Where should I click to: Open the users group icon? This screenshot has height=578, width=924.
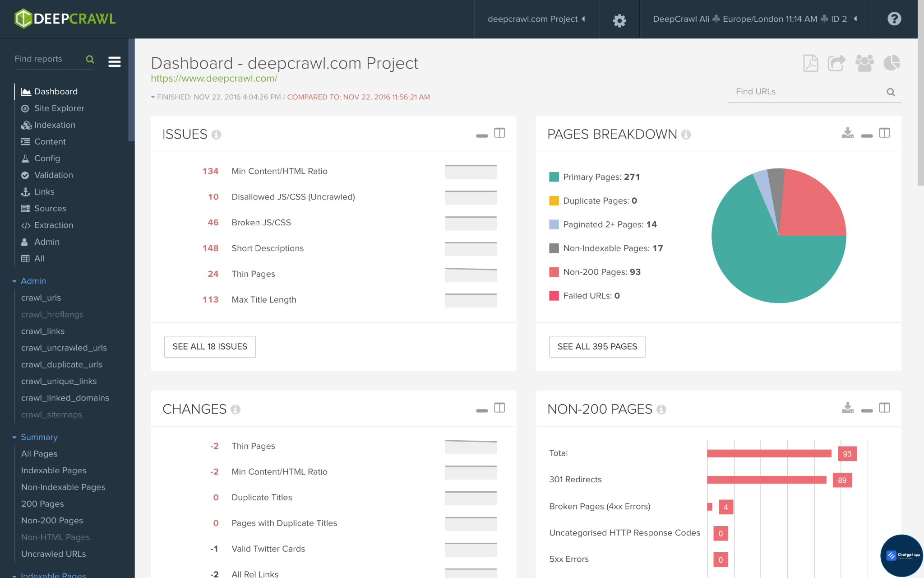pyautogui.click(x=864, y=63)
